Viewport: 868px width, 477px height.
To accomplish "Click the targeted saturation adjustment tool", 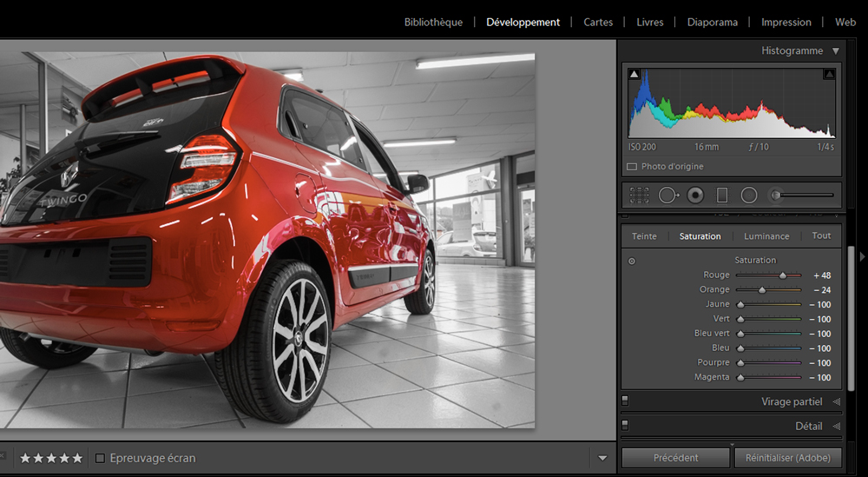I will pyautogui.click(x=632, y=261).
